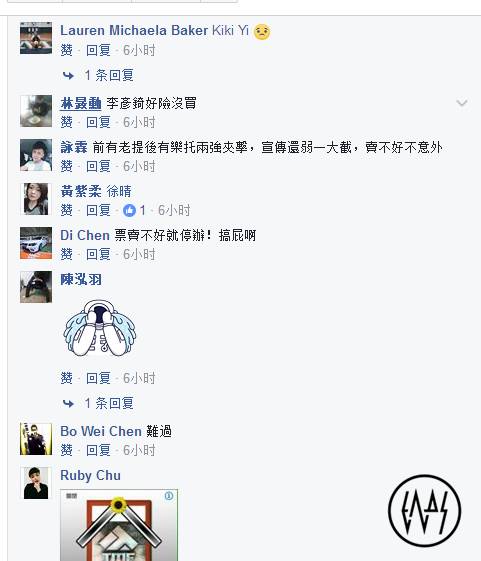Like Di Chen's comment with 赞
This screenshot has height=561, width=481.
tap(67, 254)
